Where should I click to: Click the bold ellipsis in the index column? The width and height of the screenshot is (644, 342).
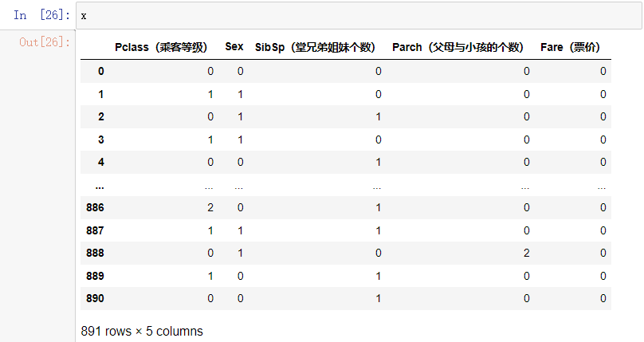pos(100,186)
